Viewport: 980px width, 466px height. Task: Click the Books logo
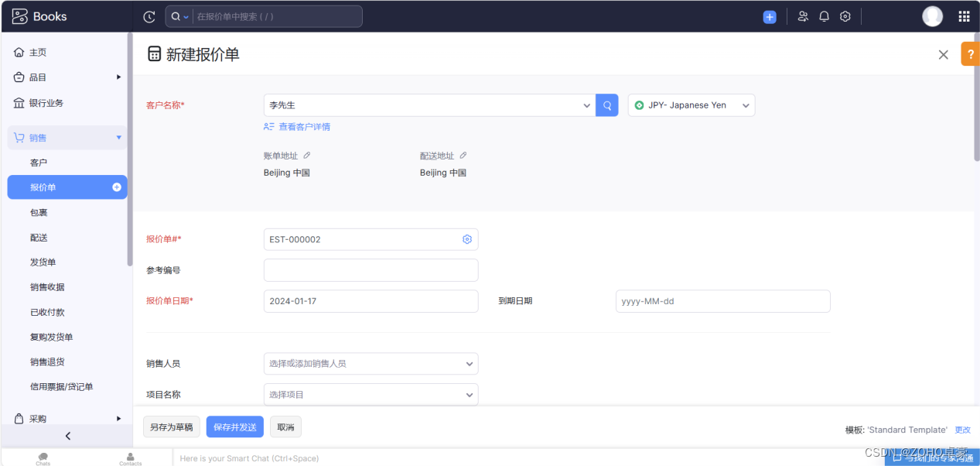[39, 16]
